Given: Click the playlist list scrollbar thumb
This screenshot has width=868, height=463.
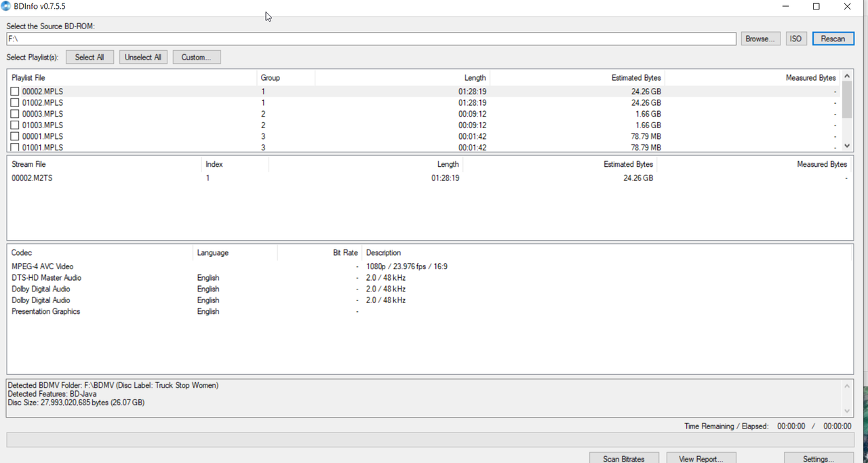Looking at the screenshot, I should pos(846,100).
